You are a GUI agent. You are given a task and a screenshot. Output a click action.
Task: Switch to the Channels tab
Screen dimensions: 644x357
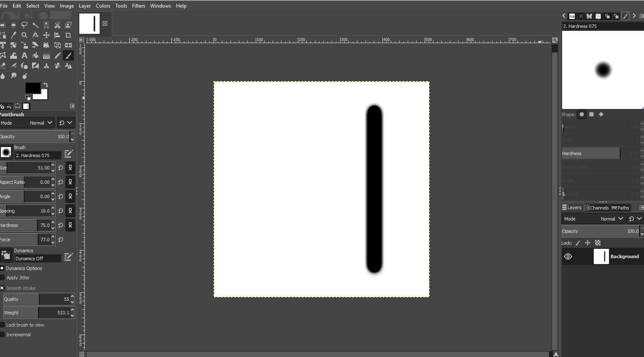coord(596,207)
